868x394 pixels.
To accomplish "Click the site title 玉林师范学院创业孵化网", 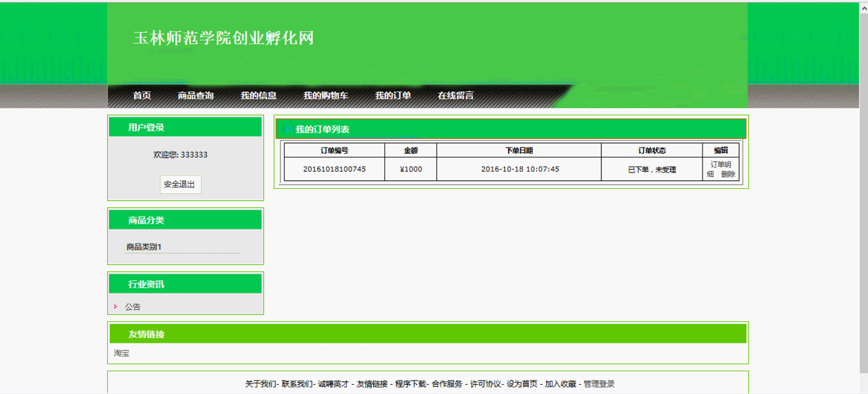I will point(223,38).
